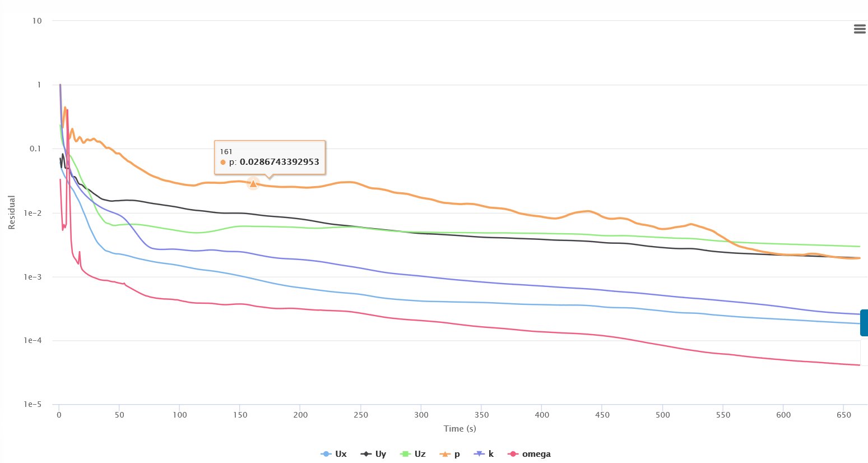868x463 pixels.
Task: Click the blue circle Ux legend marker
Action: (x=326, y=454)
